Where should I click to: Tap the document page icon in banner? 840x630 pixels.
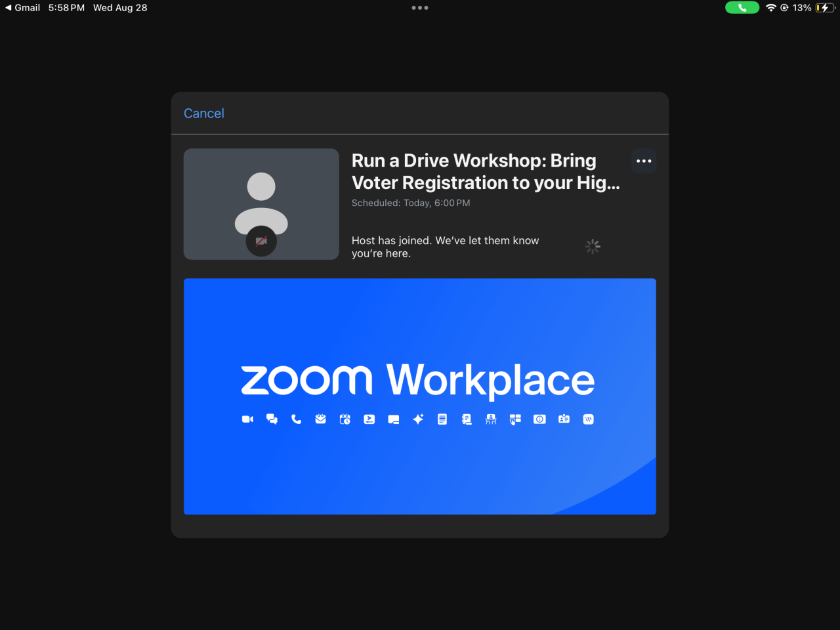point(442,419)
